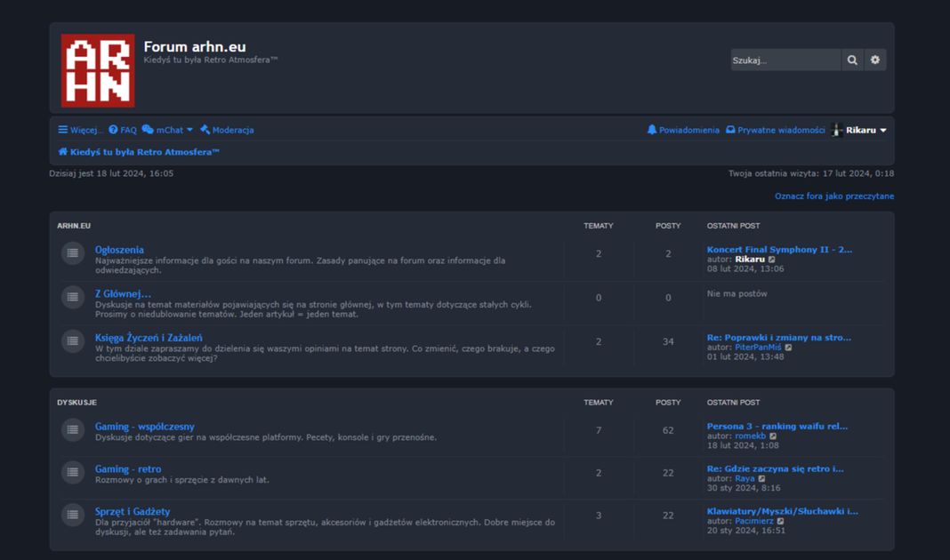
Task: Click the Sprzęt i Gadżety forum icon
Action: tap(73, 516)
